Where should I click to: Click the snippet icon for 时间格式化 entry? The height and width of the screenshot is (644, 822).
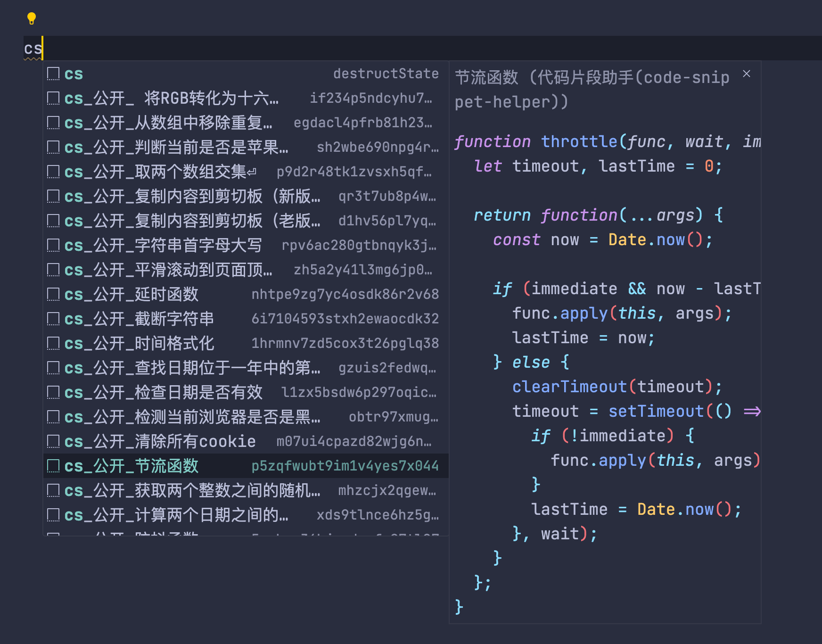pos(53,343)
